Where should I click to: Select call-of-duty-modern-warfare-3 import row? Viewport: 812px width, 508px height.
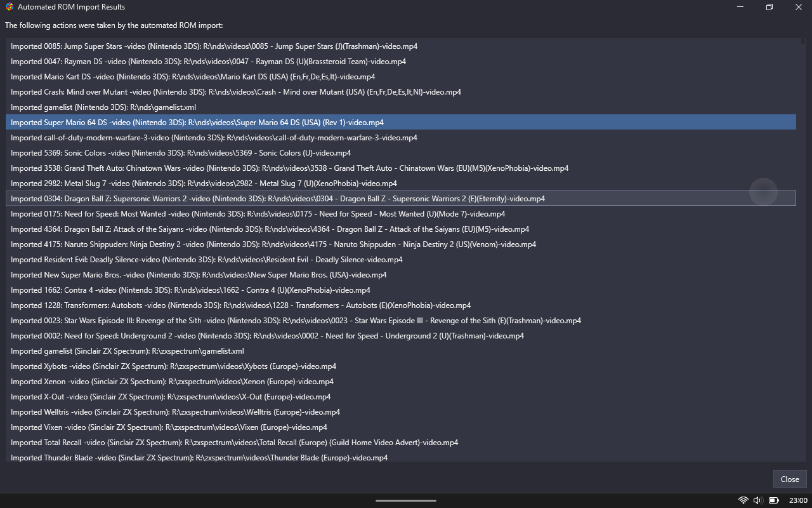pyautogui.click(x=401, y=138)
